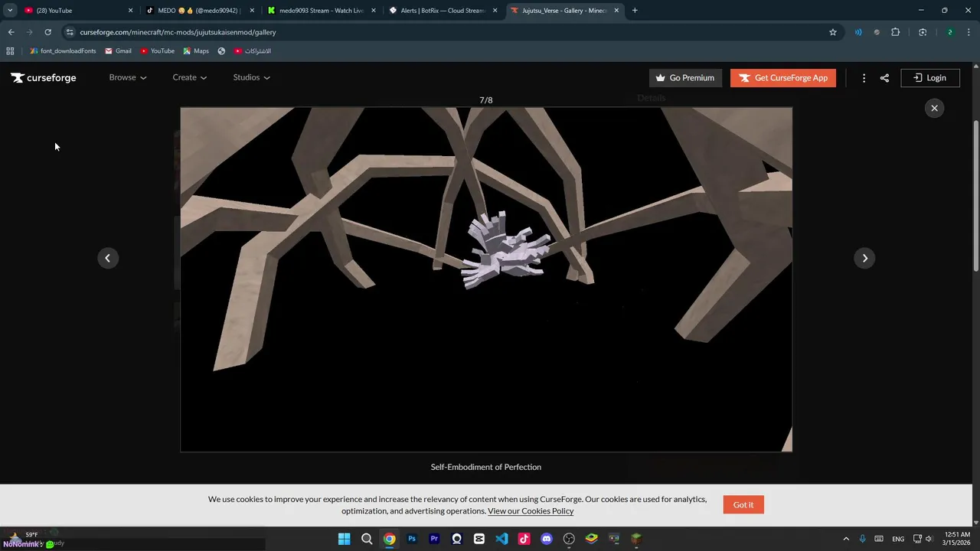
Task: Open the Arabic subscriptions bookmark
Action: point(252,51)
